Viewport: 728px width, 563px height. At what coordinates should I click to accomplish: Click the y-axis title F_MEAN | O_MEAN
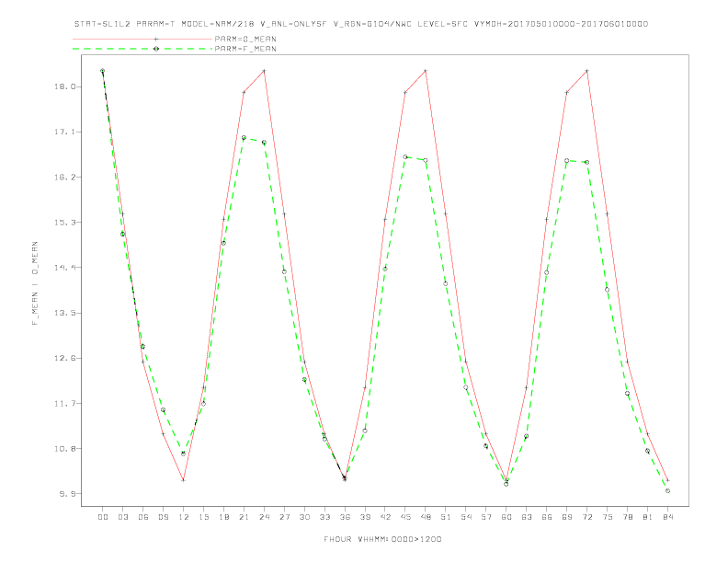[x=35, y=283]
